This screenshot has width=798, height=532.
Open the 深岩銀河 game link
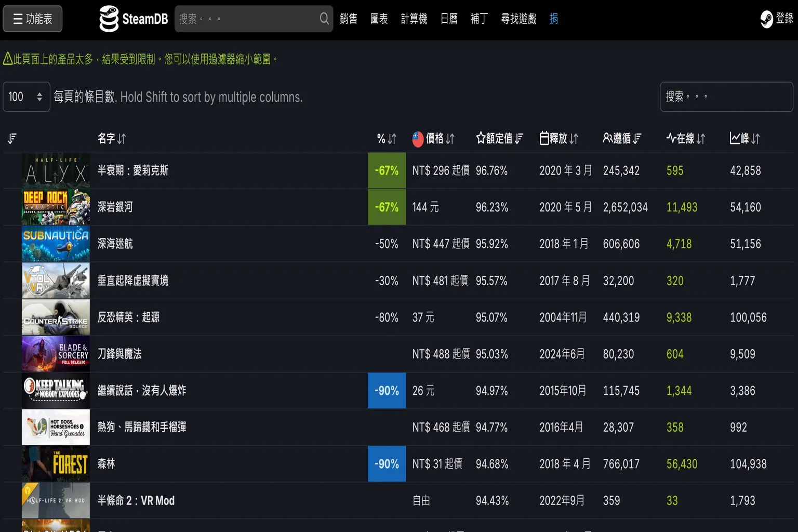(115, 207)
